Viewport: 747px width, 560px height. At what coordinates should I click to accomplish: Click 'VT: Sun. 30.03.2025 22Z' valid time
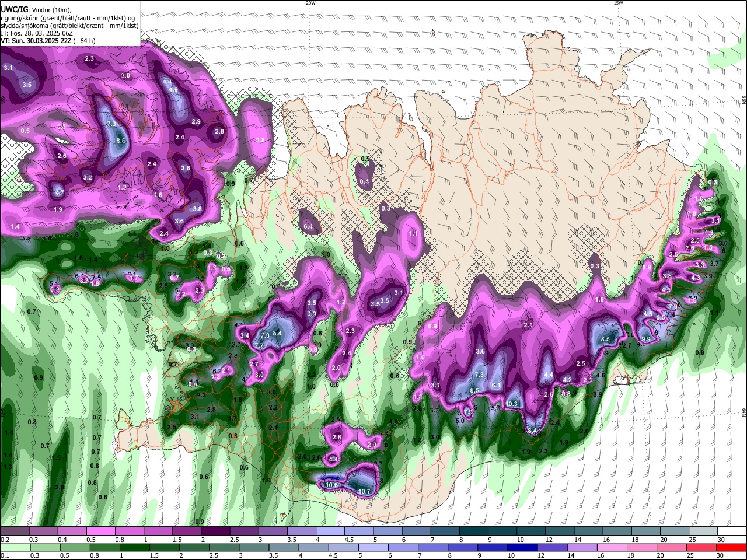[x=36, y=41]
